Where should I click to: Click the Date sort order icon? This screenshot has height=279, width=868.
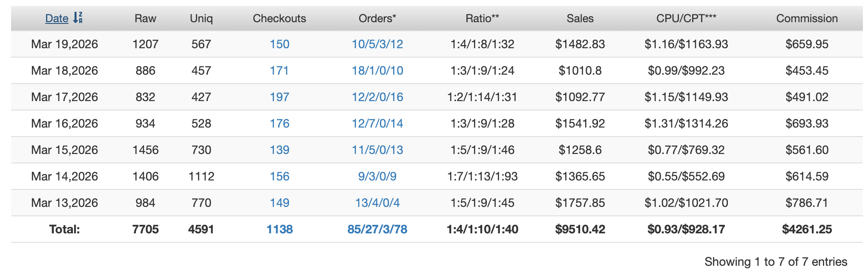pos(78,18)
